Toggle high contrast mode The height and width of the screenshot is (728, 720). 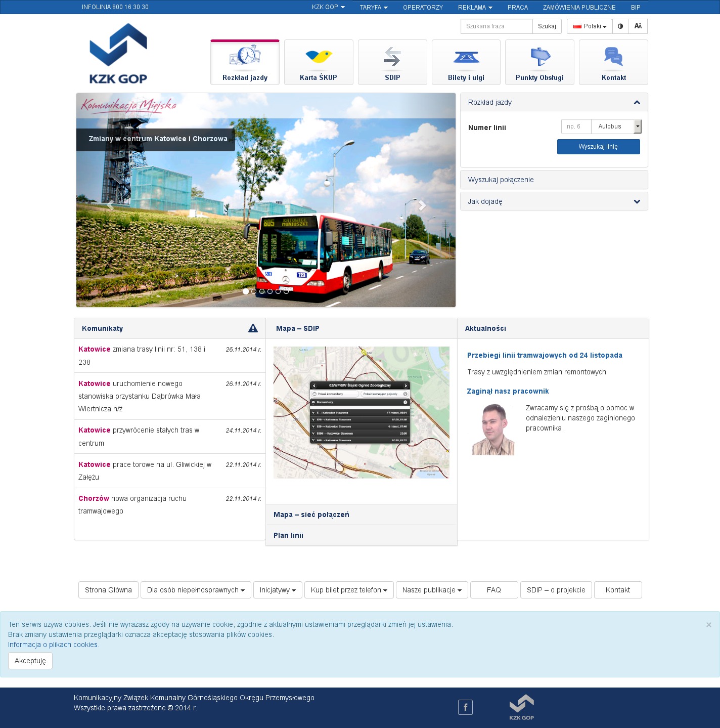point(620,26)
